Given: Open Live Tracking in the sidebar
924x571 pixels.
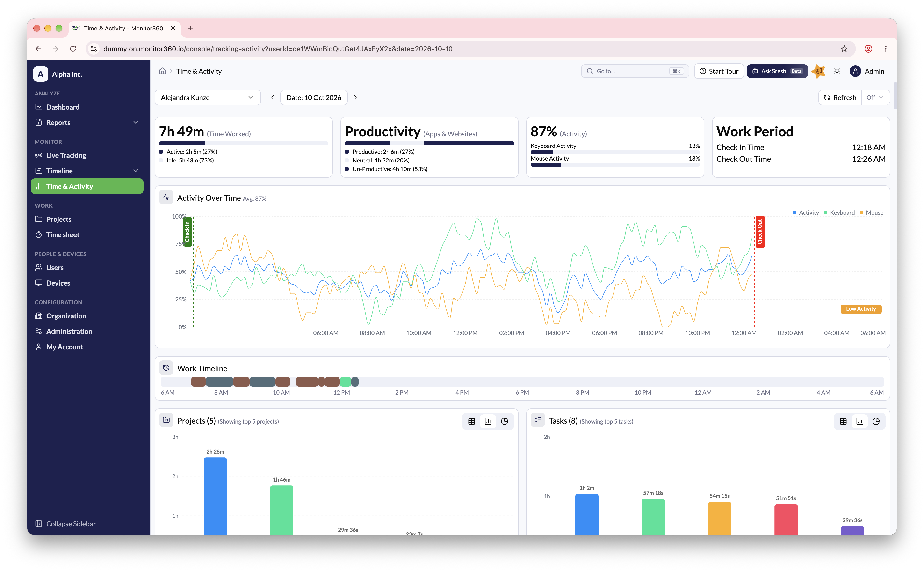Looking at the screenshot, I should click(87, 155).
